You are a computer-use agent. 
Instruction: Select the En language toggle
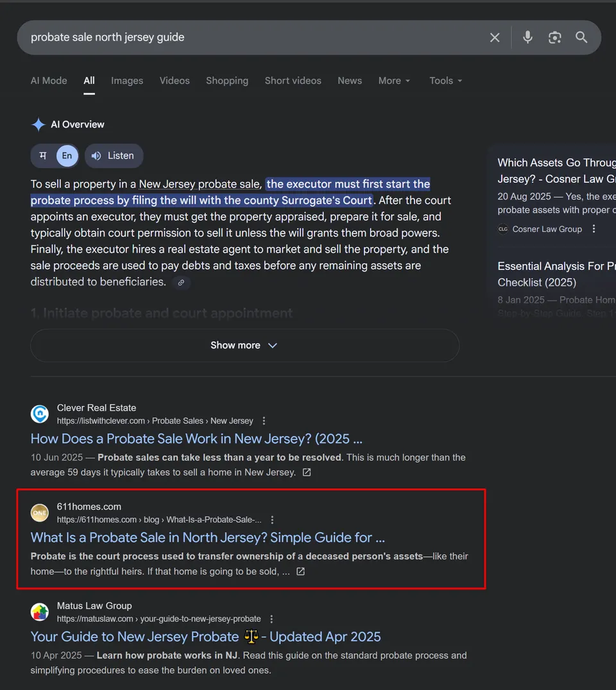click(67, 156)
